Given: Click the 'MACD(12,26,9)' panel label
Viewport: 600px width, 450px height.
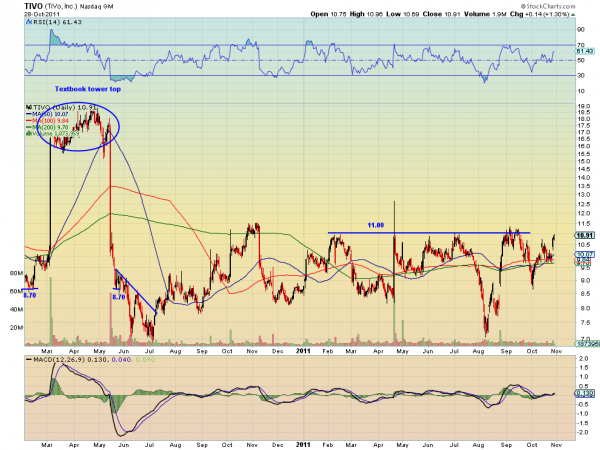Looking at the screenshot, I should (59, 360).
